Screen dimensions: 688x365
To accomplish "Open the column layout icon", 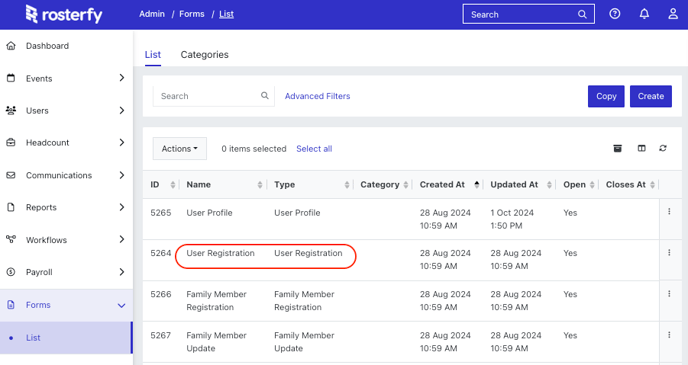I will [x=641, y=148].
